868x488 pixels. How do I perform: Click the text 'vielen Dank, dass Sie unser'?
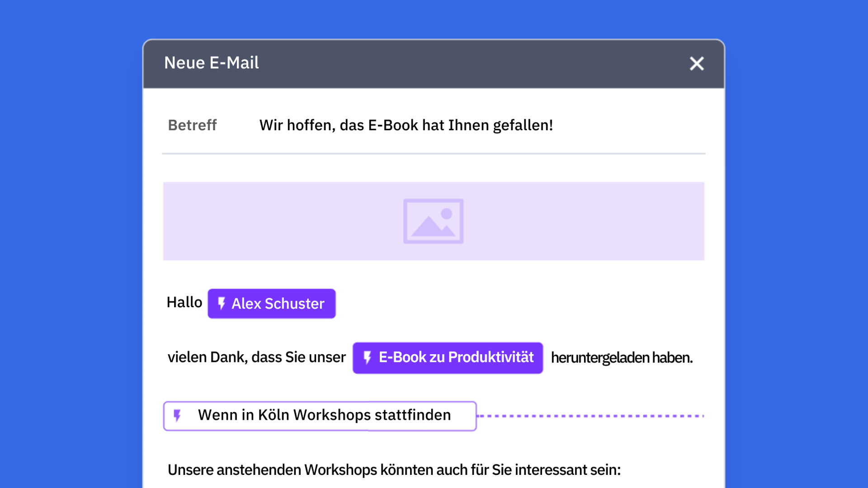click(x=256, y=357)
